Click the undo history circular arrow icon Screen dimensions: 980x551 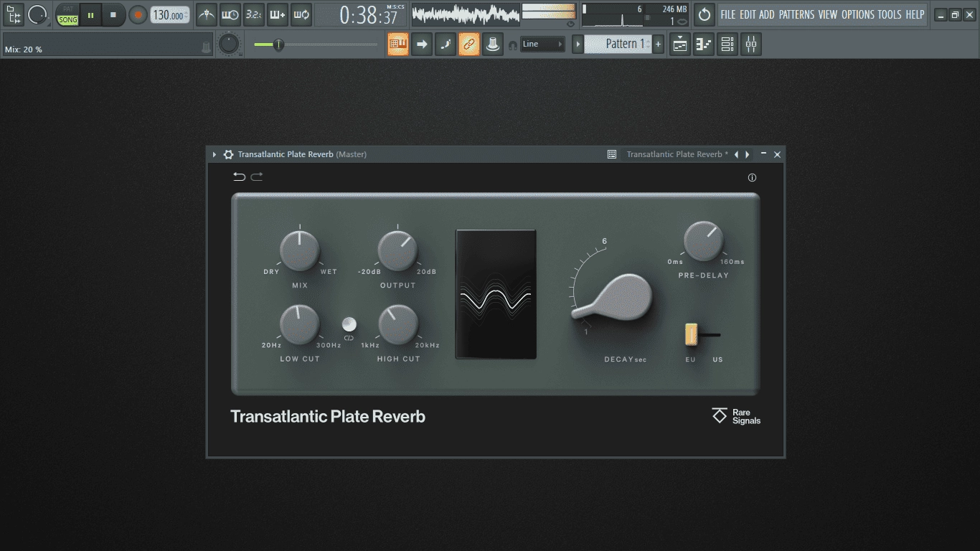coord(705,14)
